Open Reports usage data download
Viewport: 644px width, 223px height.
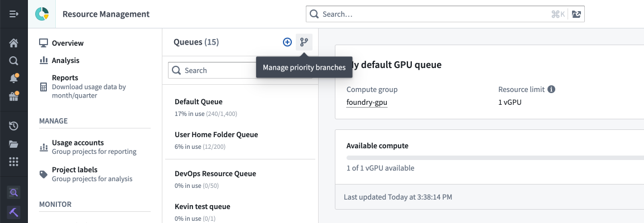pyautogui.click(x=89, y=86)
